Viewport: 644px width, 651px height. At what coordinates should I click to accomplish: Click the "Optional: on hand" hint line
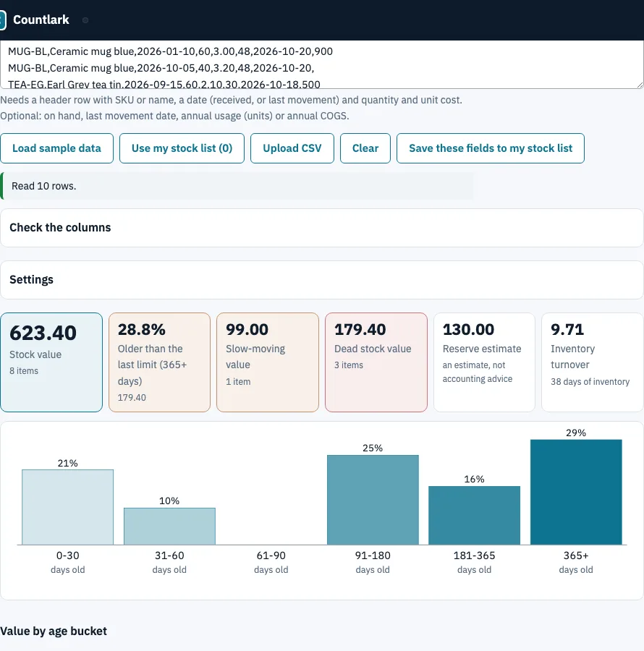click(174, 116)
